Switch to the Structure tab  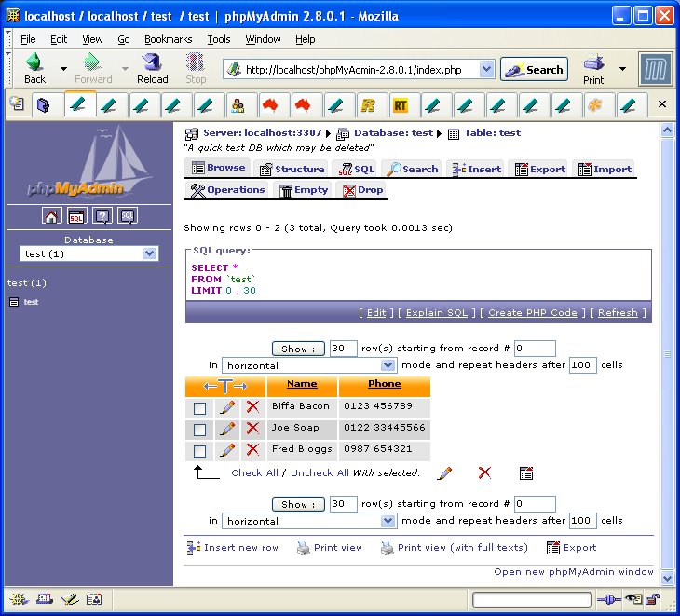point(292,169)
